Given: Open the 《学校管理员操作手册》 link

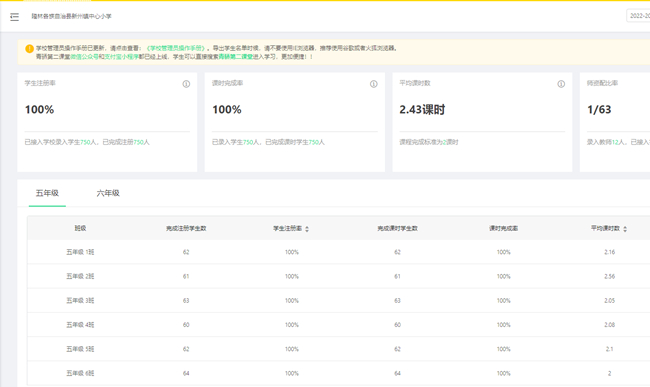Looking at the screenshot, I should coord(176,48).
